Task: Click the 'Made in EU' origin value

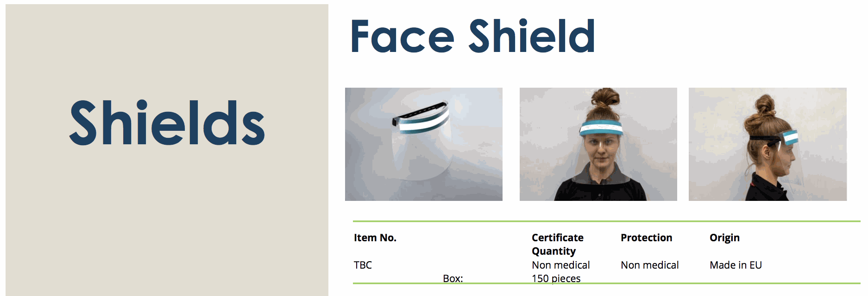Action: pos(736,265)
